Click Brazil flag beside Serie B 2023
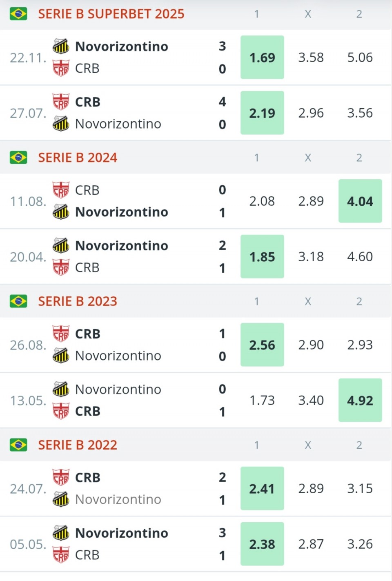 (x=18, y=301)
